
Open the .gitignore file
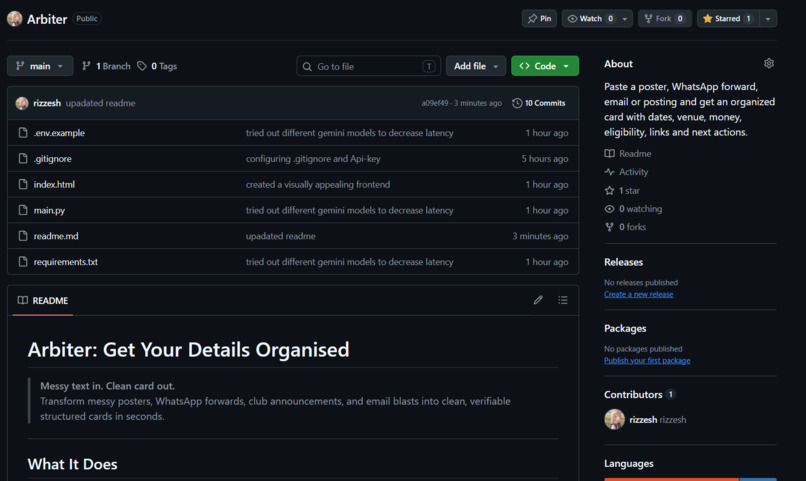pos(52,158)
